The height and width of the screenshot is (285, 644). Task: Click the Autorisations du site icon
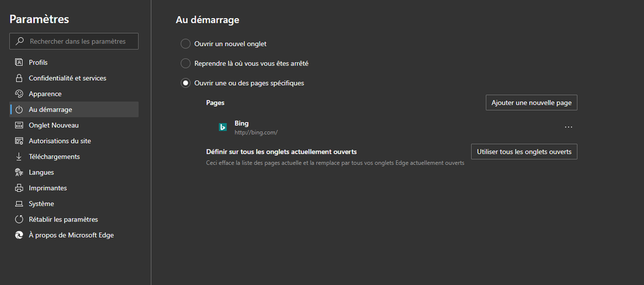tap(19, 141)
